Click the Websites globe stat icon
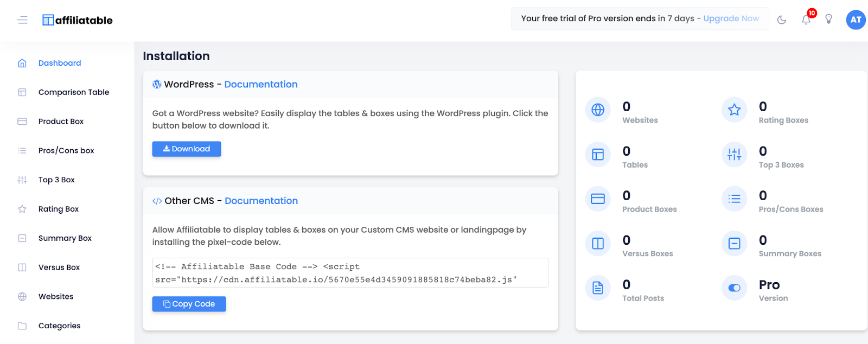The image size is (868, 344). coord(598,110)
